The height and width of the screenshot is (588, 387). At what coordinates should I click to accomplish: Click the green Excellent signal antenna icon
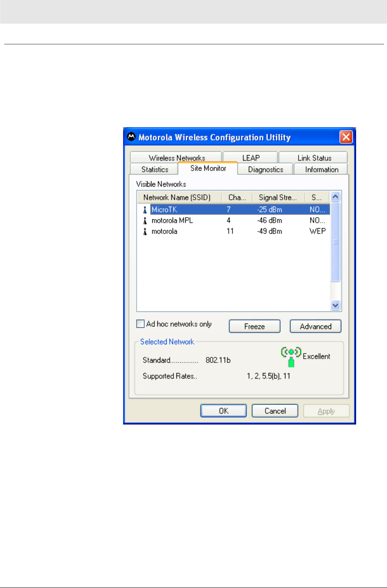[291, 357]
